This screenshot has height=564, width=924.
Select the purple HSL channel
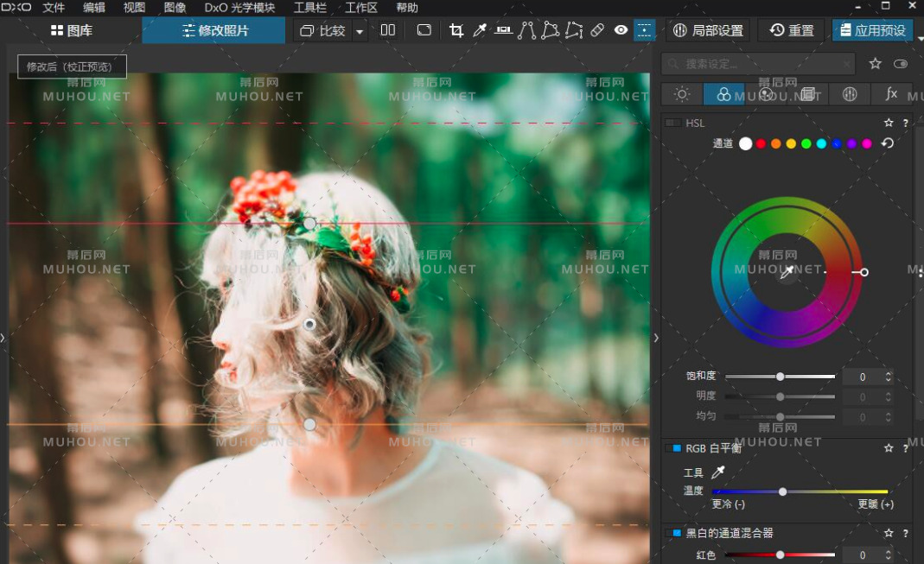point(851,143)
